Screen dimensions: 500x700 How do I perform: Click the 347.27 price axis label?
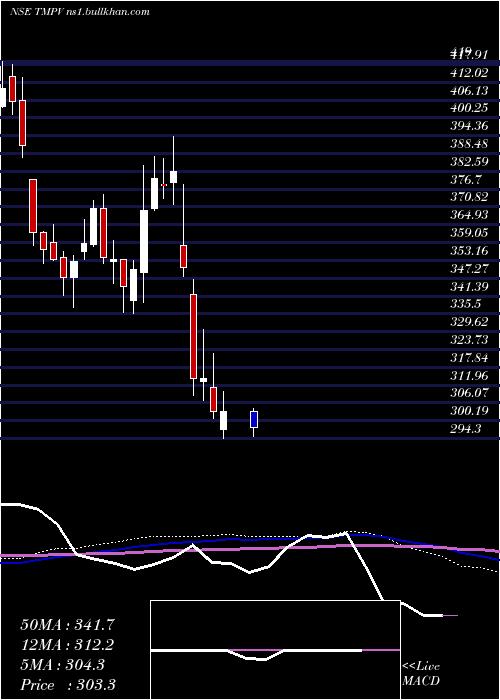pos(469,268)
